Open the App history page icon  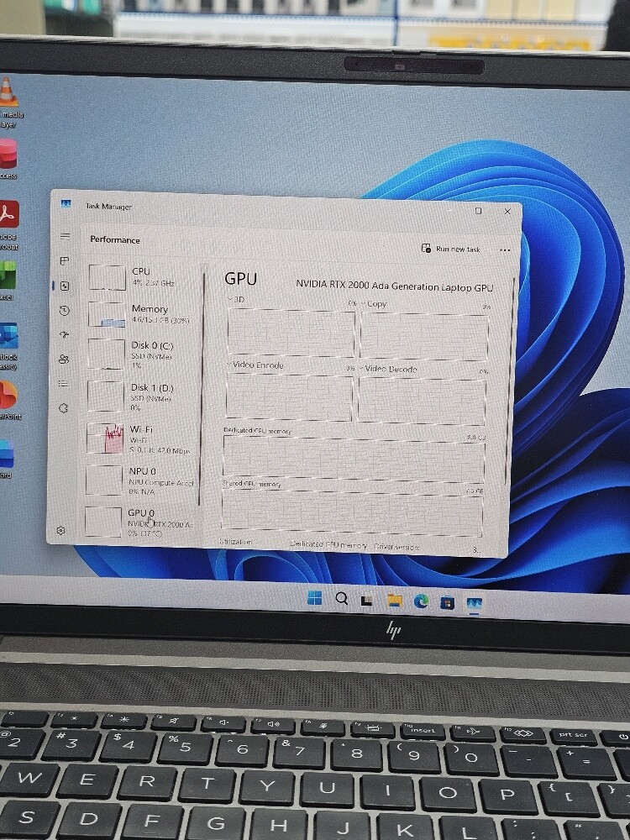point(65,311)
